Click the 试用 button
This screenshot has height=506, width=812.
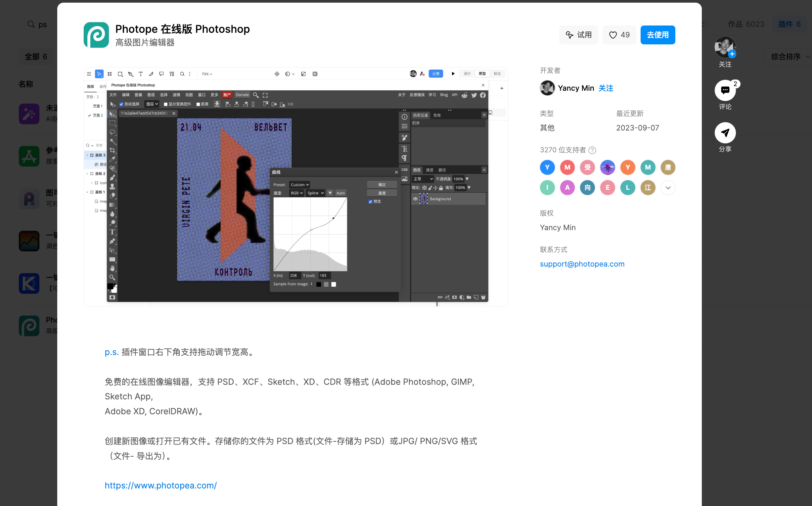coord(578,35)
